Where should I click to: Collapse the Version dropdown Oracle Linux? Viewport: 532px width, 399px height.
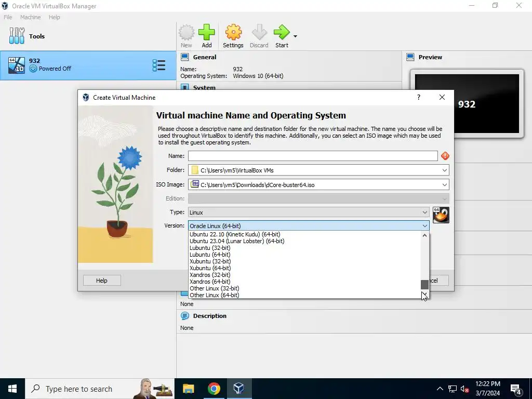(x=309, y=226)
